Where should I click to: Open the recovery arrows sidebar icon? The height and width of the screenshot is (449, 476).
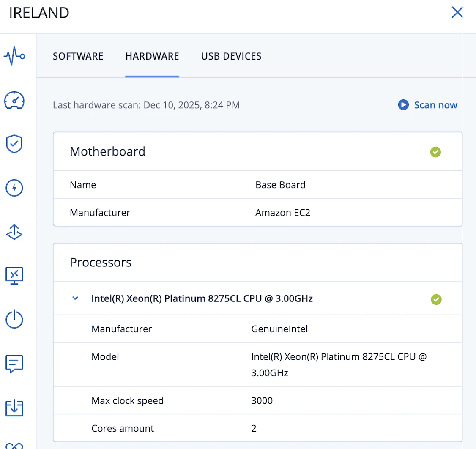[x=14, y=232]
